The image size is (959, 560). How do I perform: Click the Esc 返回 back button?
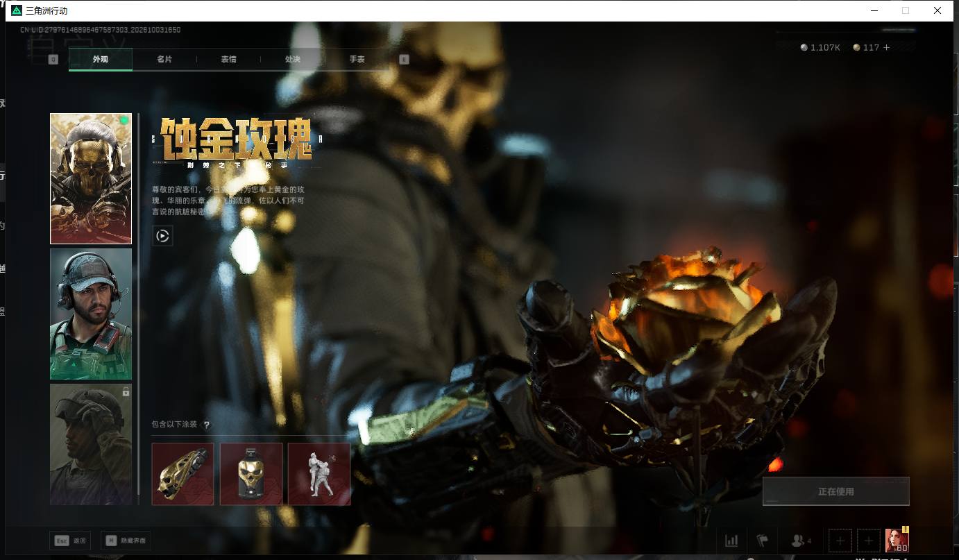click(70, 541)
